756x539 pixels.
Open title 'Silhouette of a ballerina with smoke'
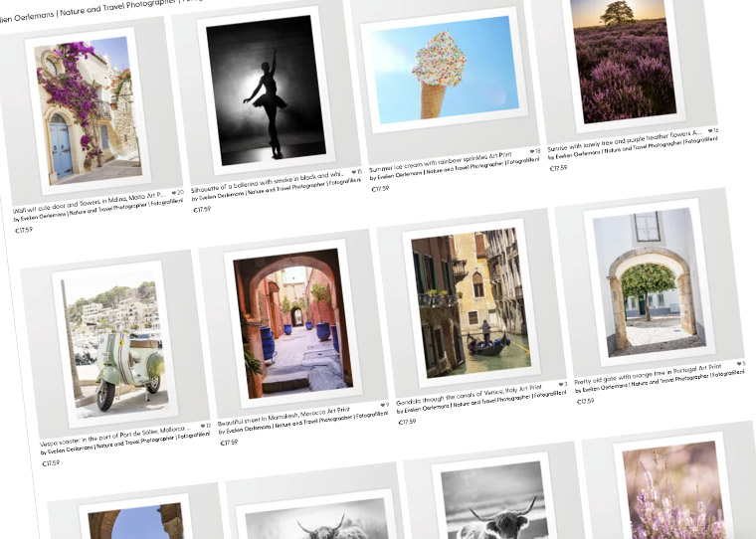268,182
